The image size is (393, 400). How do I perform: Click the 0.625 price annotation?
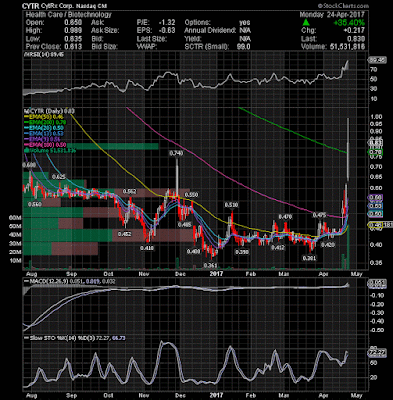coord(58,177)
